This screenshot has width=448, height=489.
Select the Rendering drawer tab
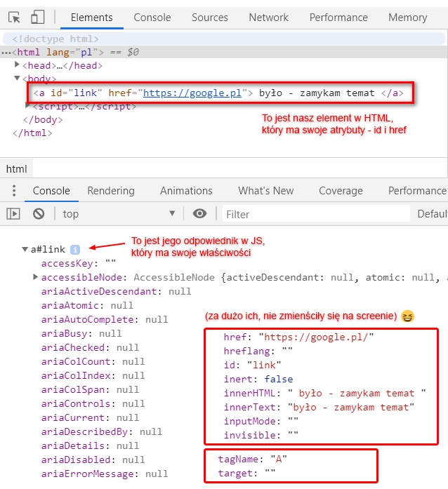tap(111, 191)
